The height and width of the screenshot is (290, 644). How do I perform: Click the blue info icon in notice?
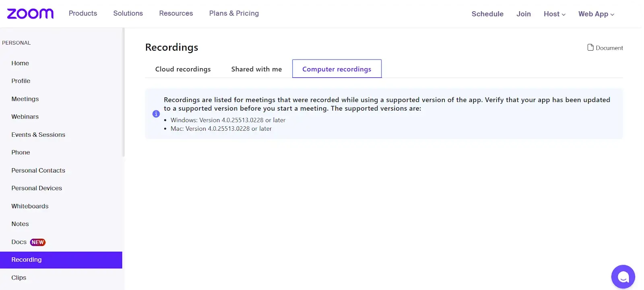pos(156,114)
